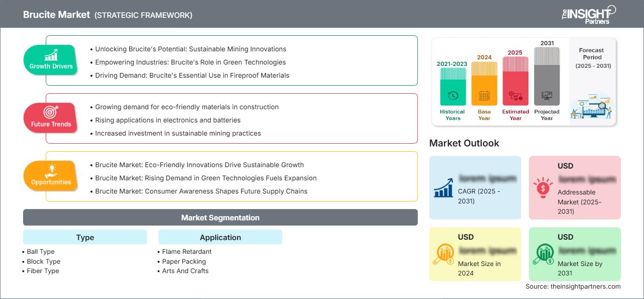644x299 pixels.
Task: Click the Brucite Market title
Action: tap(57, 15)
